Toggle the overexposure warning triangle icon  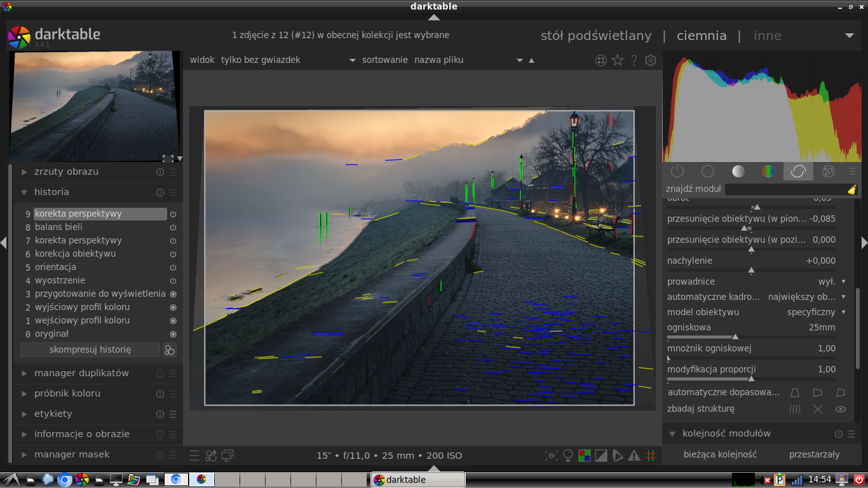(x=634, y=456)
